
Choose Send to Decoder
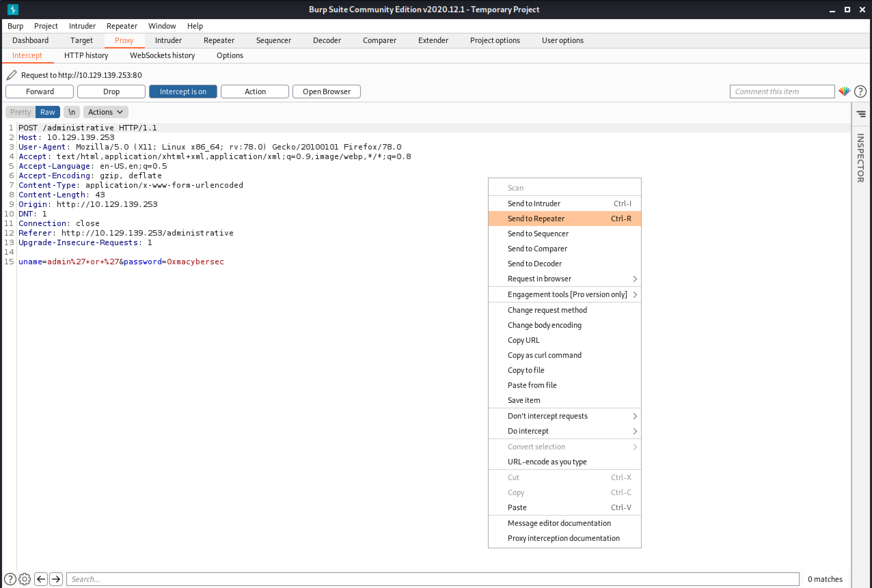(x=565, y=264)
